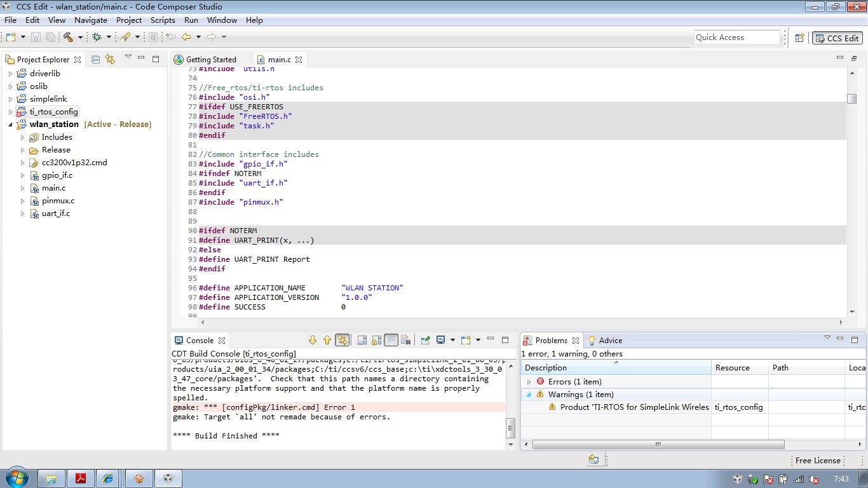Click the Open Perspective icon
The height and width of the screenshot is (488, 868).
(799, 38)
